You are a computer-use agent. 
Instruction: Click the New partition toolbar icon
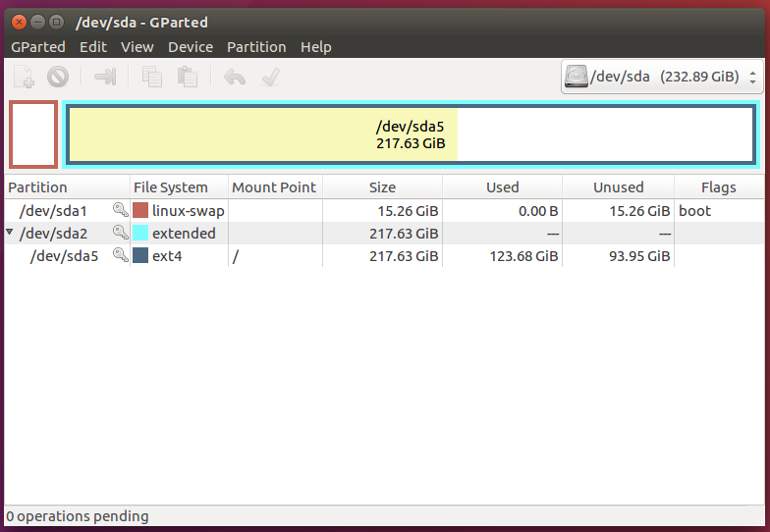(24, 77)
